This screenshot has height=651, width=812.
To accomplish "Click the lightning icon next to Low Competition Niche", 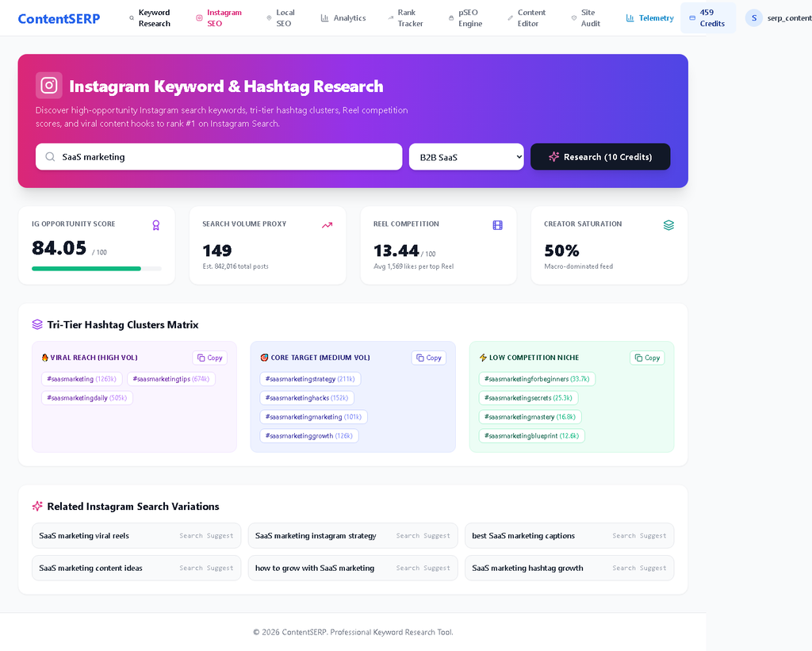I will pos(483,358).
